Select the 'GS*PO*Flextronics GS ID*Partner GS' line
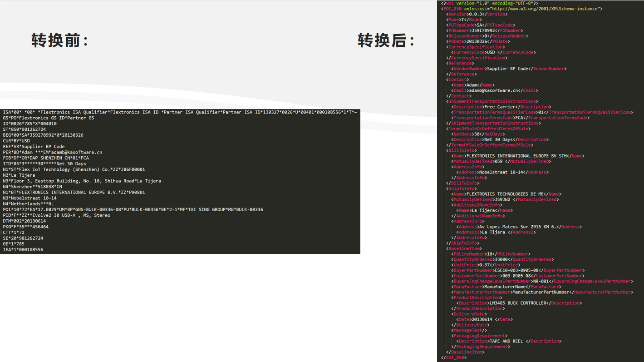644x362 pixels. pyautogui.click(x=49, y=118)
